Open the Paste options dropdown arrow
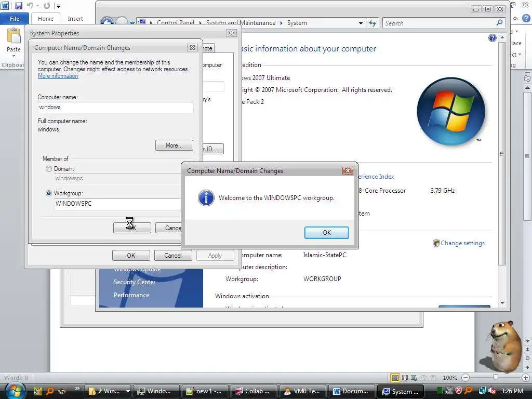 click(x=14, y=56)
